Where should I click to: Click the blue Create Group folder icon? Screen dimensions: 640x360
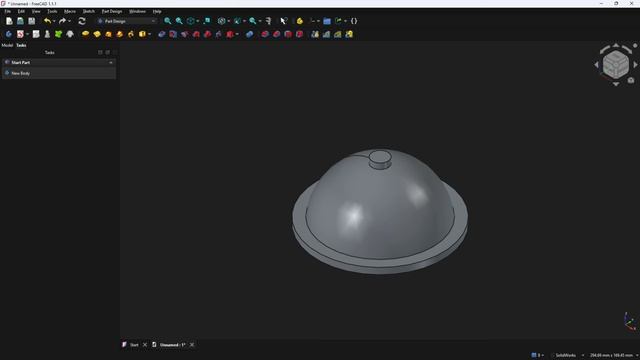[x=327, y=21]
